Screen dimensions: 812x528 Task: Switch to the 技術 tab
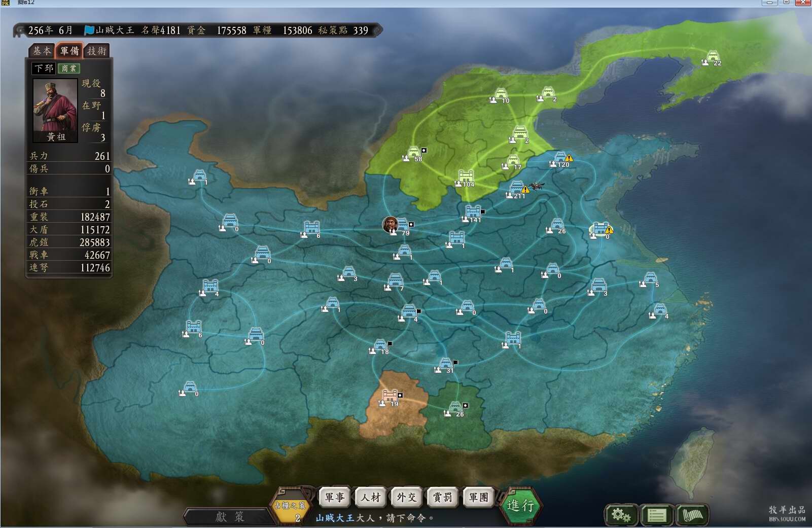(x=97, y=51)
